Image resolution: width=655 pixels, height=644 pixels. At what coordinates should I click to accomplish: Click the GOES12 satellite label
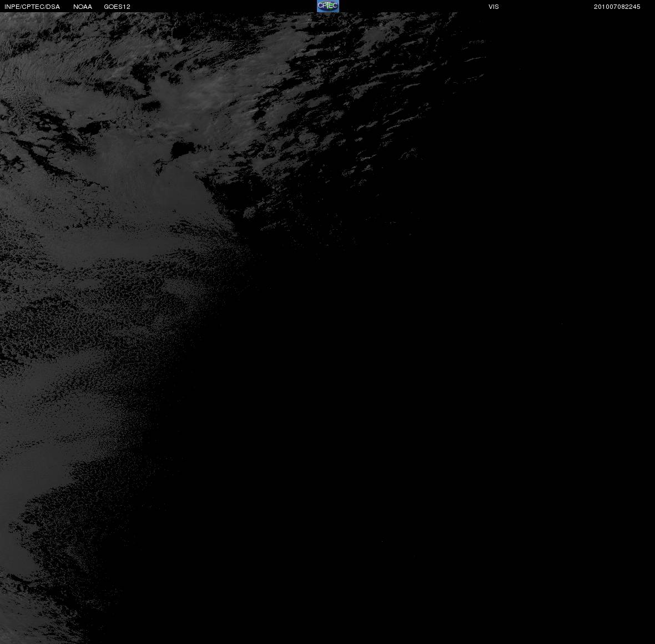pyautogui.click(x=117, y=7)
